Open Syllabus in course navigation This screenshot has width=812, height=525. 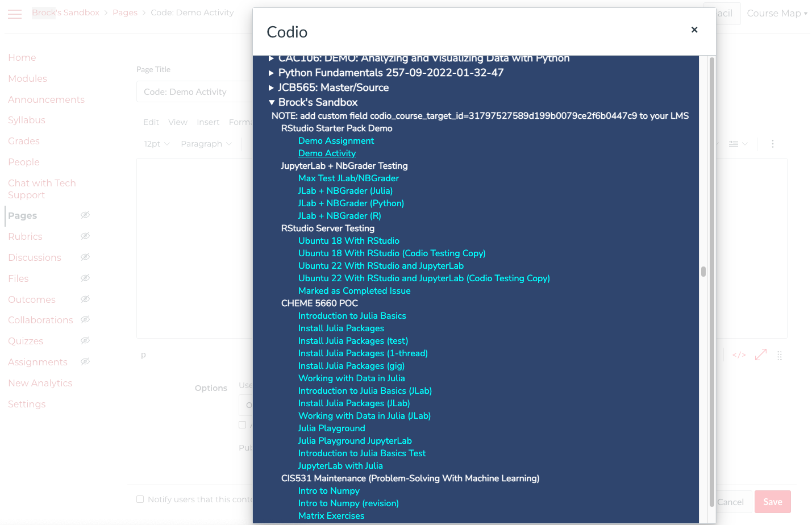(x=27, y=120)
